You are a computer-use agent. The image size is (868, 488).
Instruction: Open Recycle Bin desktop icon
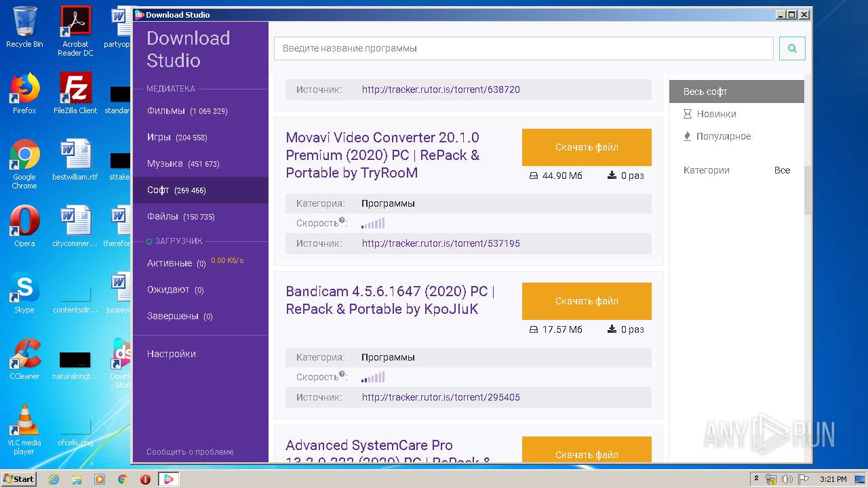24,27
